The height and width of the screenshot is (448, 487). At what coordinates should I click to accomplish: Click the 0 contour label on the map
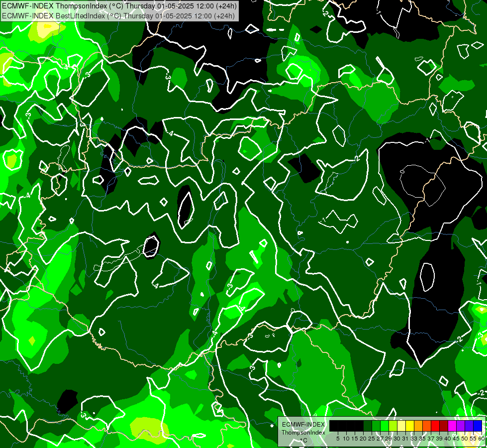[402, 171]
